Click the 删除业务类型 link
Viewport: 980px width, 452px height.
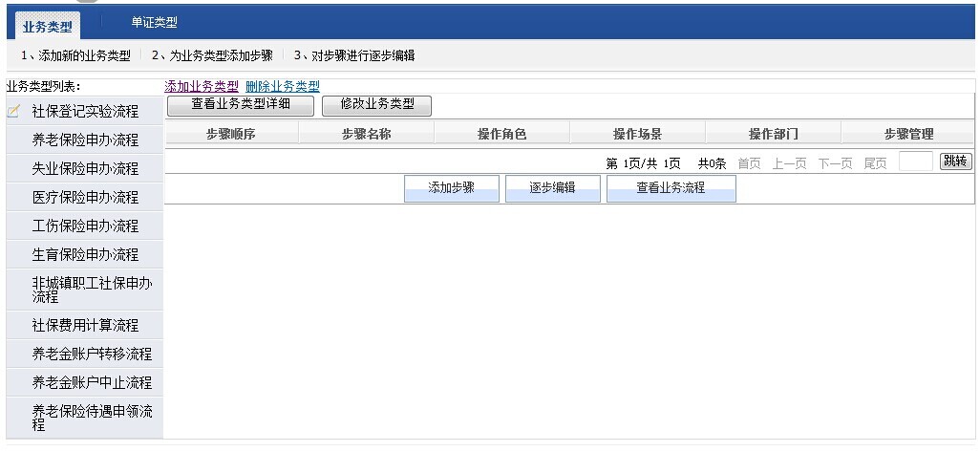point(283,86)
